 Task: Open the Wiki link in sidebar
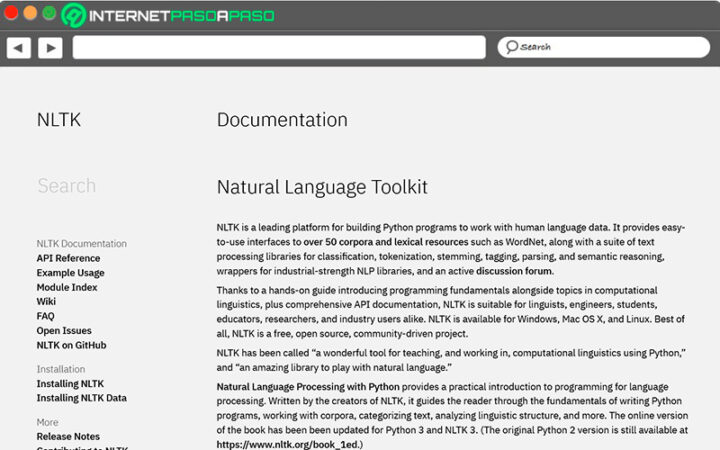(x=46, y=302)
